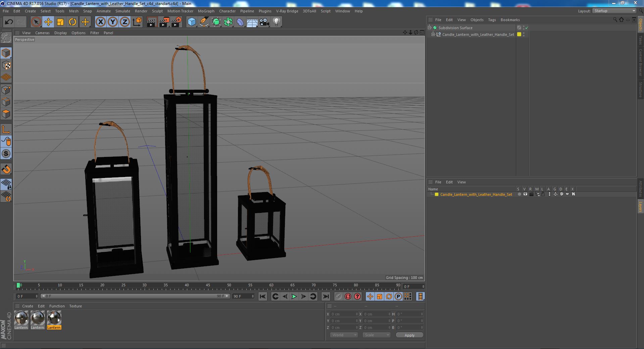644x349 pixels.
Task: Toggle Autokeying button
Action: (x=348, y=296)
